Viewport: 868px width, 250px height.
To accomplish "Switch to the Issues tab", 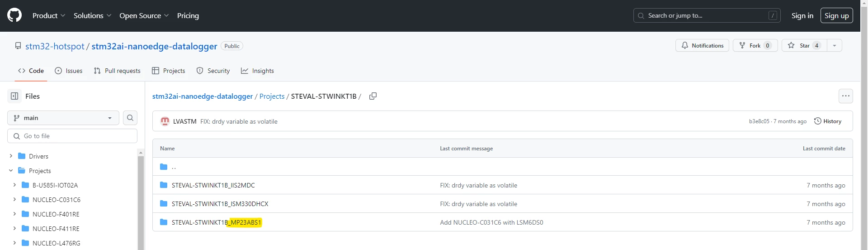I will [x=69, y=71].
